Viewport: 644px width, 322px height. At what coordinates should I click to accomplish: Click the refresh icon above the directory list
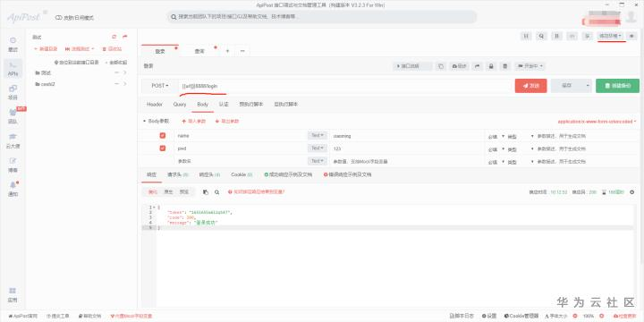pos(114,37)
